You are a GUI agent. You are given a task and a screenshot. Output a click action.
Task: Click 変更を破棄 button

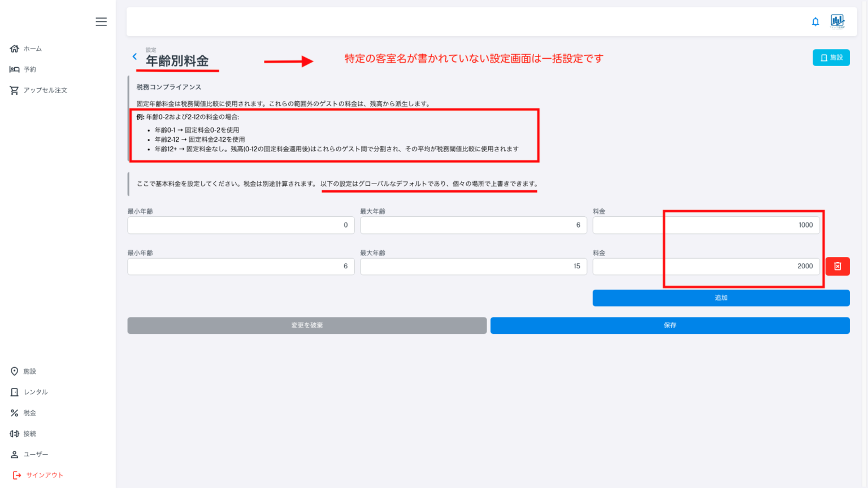click(x=307, y=325)
